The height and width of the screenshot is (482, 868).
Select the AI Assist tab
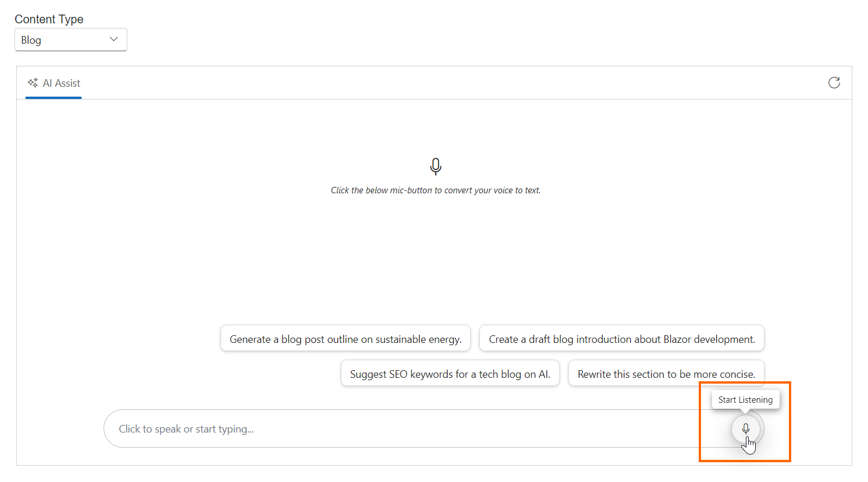pos(54,83)
